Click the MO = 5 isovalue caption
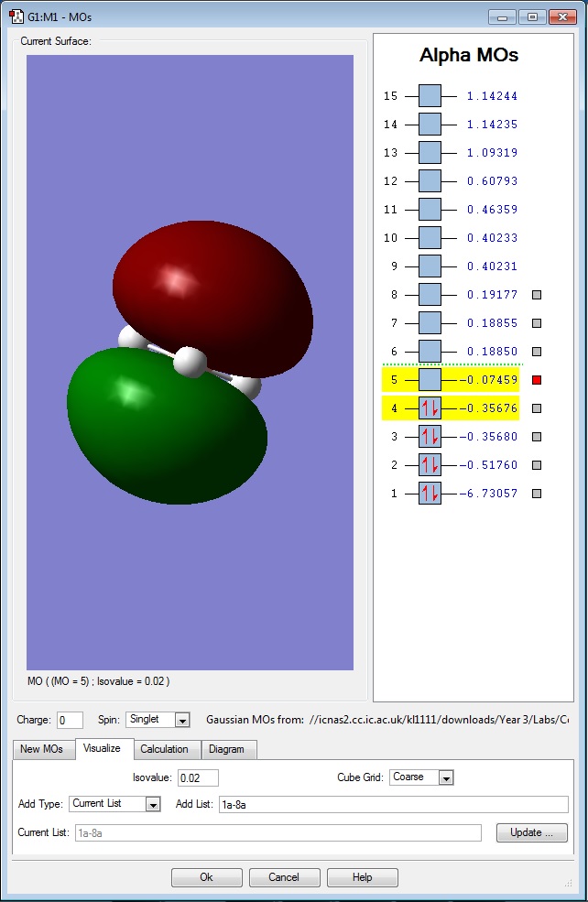This screenshot has width=588, height=902. [98, 681]
